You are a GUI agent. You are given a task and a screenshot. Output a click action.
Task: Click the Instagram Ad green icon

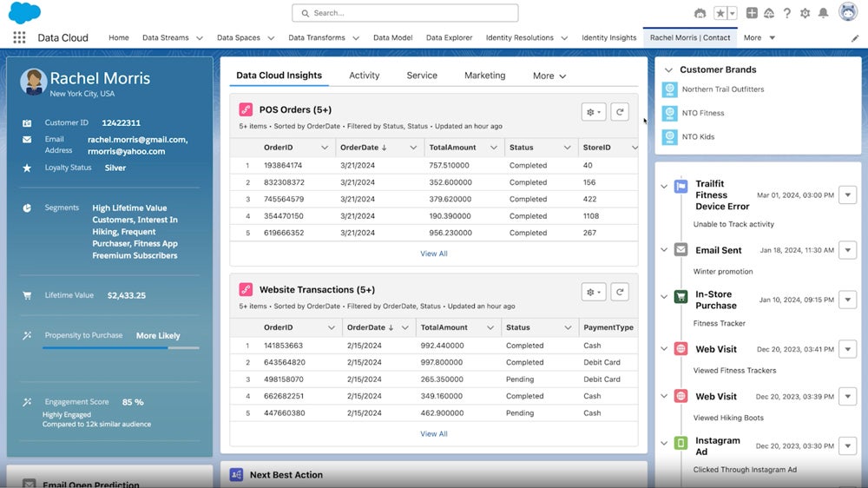681,443
